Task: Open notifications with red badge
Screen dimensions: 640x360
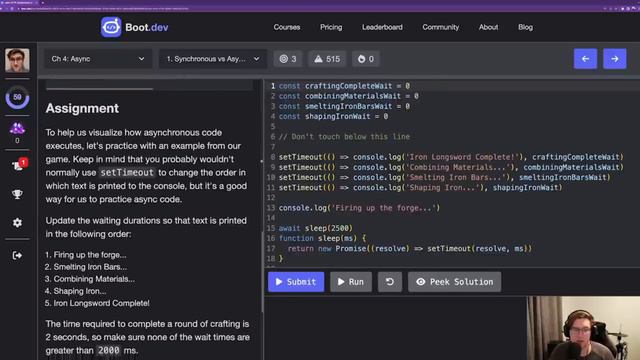Action: pos(19,164)
